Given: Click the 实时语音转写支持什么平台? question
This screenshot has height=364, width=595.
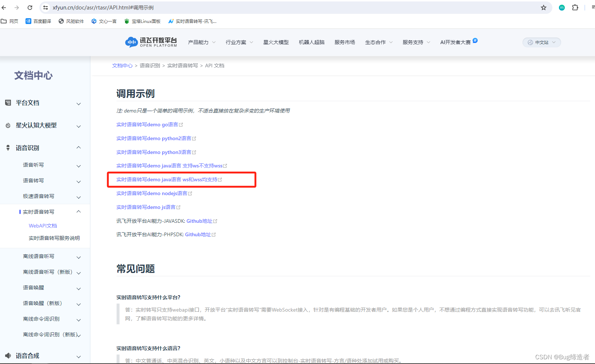Looking at the screenshot, I should 148,297.
